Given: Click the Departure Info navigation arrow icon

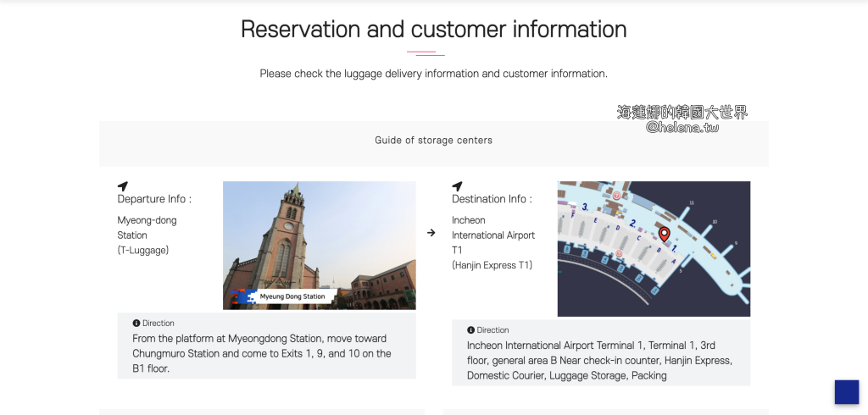Looking at the screenshot, I should [x=123, y=186].
